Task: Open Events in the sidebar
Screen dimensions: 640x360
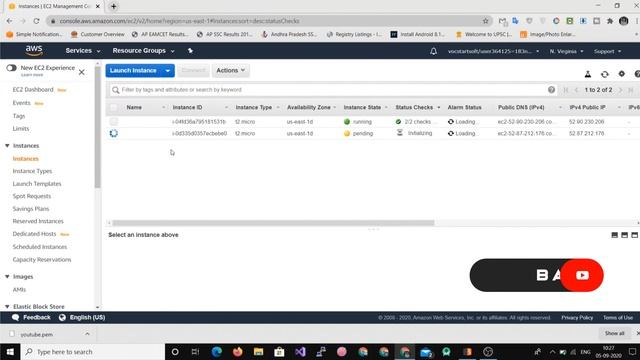Action: pos(21,103)
